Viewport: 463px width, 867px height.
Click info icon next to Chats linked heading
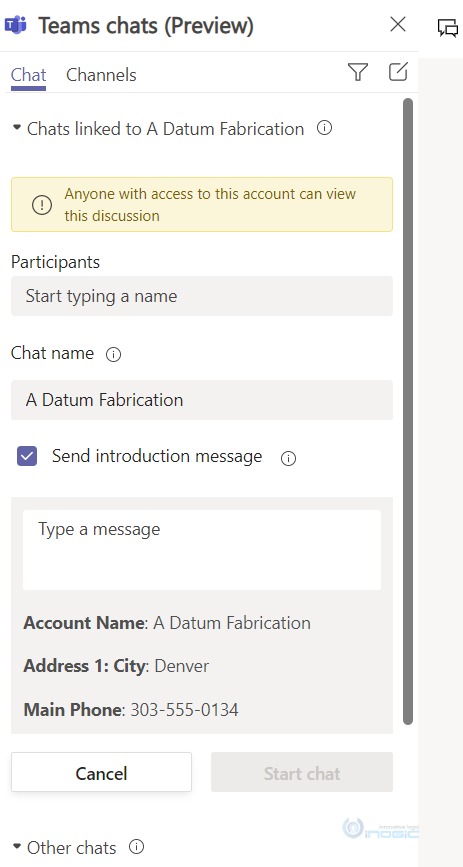(x=325, y=128)
